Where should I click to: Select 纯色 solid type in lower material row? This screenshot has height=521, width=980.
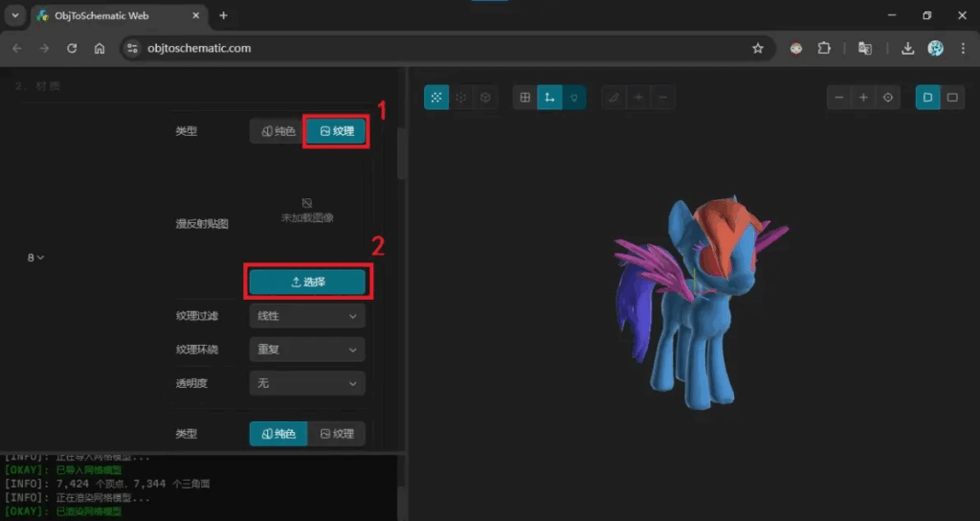[x=278, y=434]
